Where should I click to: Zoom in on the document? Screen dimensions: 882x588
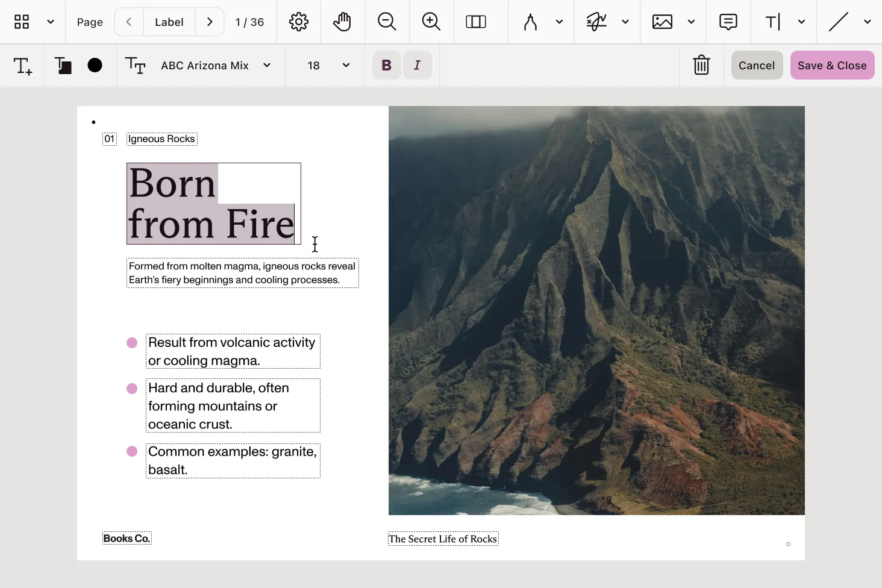click(431, 22)
